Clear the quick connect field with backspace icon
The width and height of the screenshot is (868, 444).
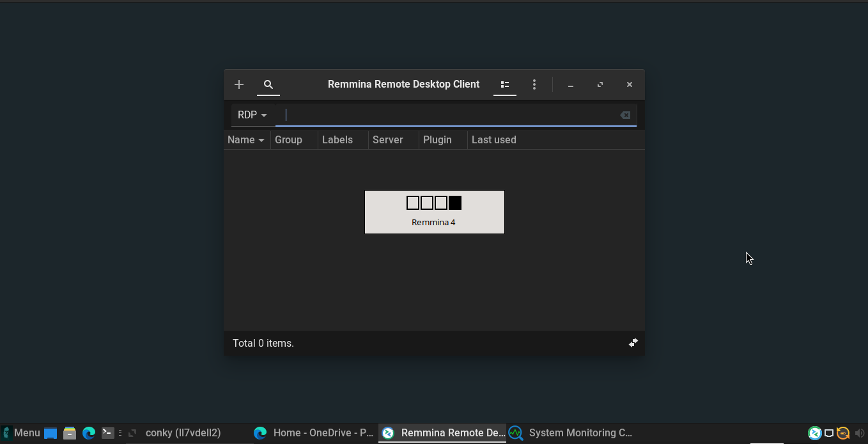coord(625,115)
